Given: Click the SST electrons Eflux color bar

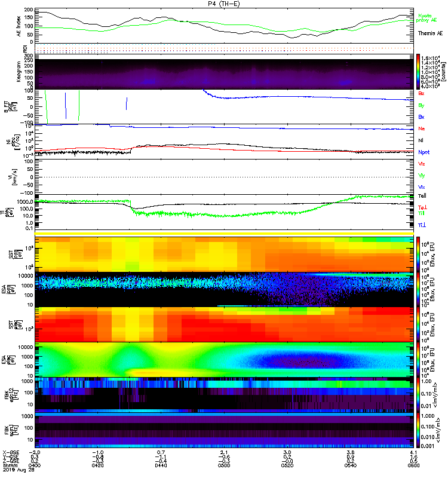Looking at the screenshot, I should (x=418, y=324).
